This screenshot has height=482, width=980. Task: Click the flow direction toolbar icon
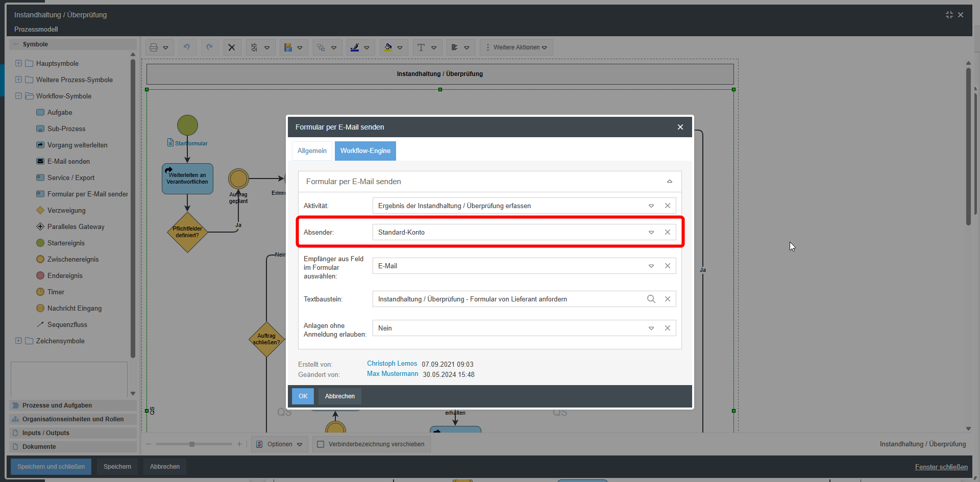click(254, 47)
